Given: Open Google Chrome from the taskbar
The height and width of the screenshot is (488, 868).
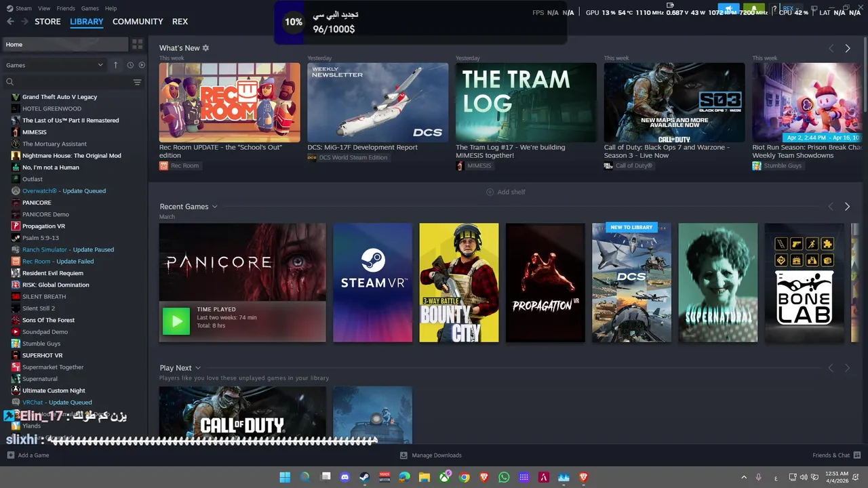Looking at the screenshot, I should click(464, 477).
